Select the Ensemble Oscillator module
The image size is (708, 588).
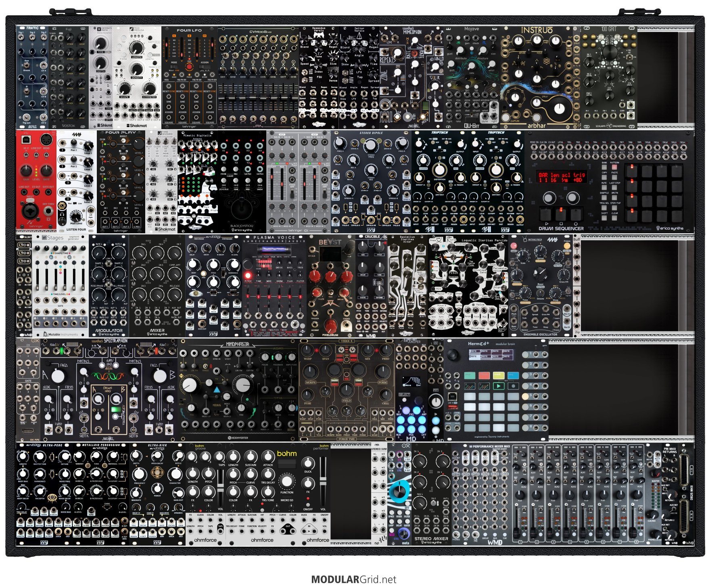[541, 286]
